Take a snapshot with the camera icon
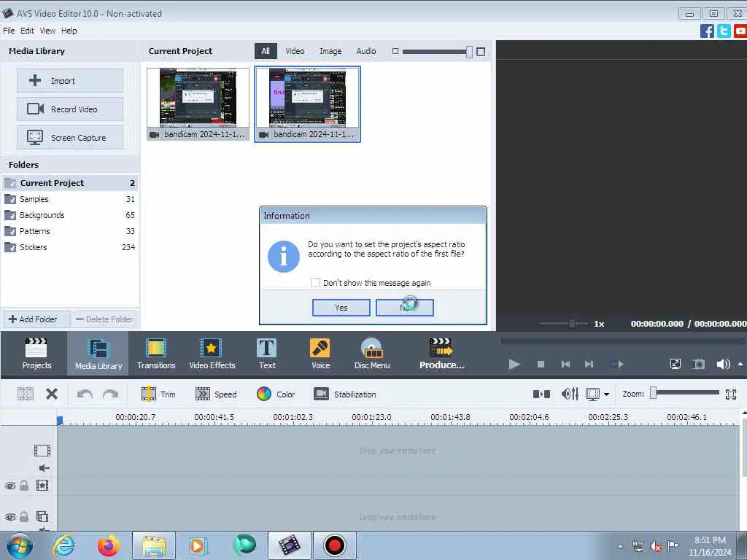Screen dimensions: 747x560 (x=698, y=365)
